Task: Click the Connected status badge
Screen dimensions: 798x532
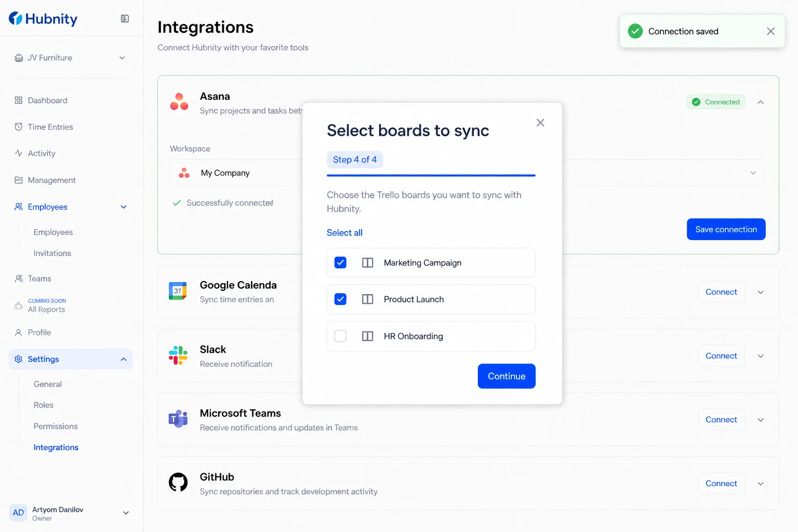Action: (716, 102)
